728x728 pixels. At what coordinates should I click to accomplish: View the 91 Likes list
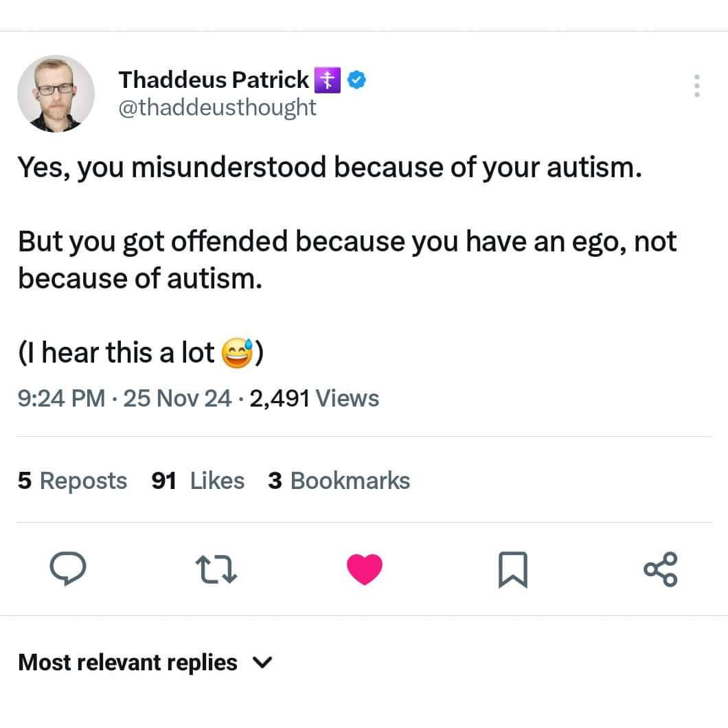[198, 481]
